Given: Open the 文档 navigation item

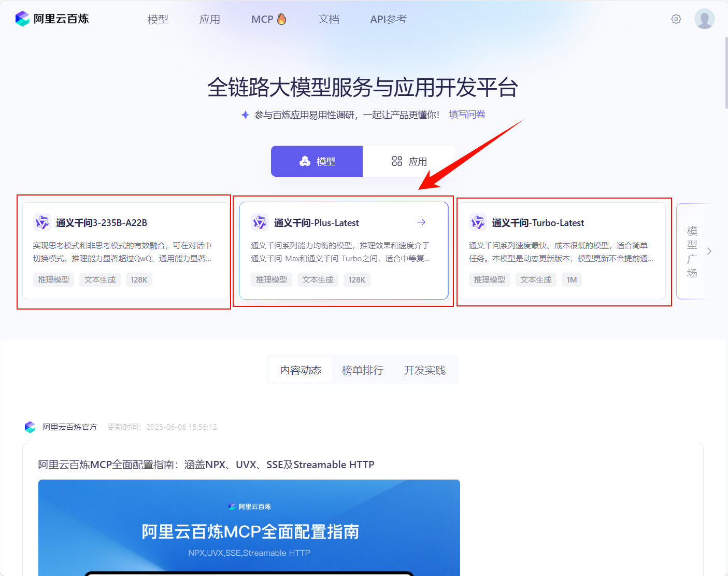Looking at the screenshot, I should point(329,19).
